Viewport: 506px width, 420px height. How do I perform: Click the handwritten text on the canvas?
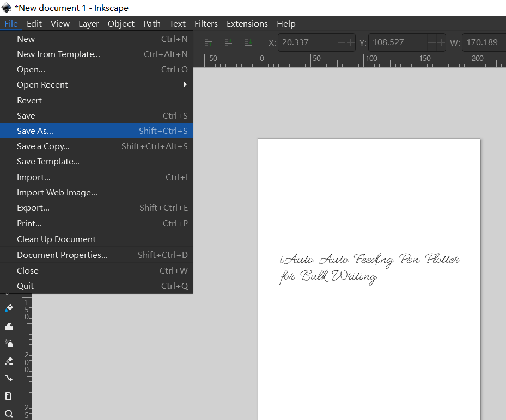(x=369, y=267)
